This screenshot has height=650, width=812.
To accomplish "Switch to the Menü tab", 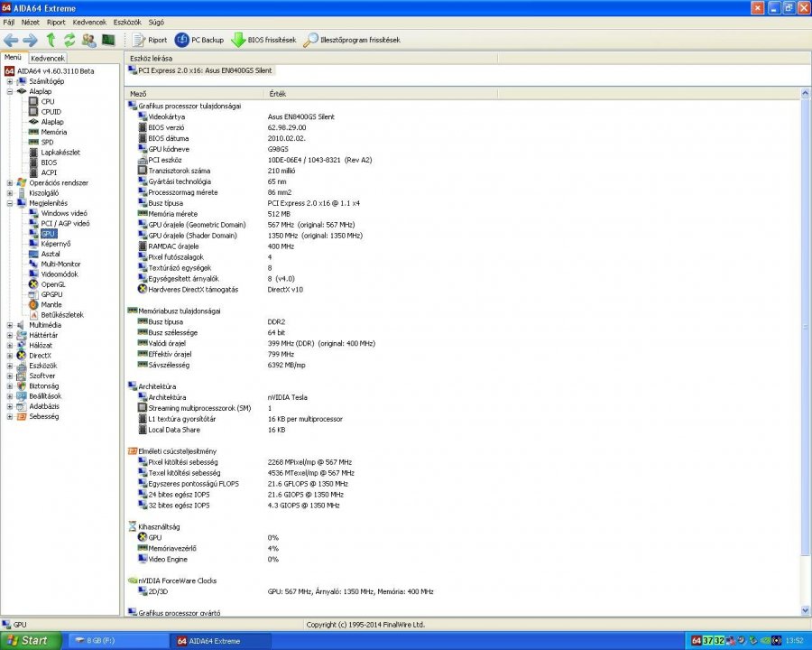I will pos(13,57).
